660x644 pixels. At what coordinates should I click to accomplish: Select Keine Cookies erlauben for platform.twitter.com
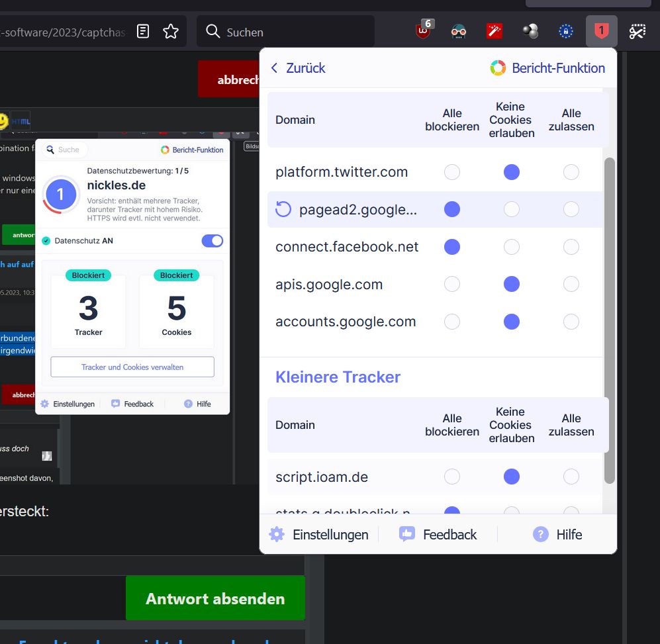(512, 172)
